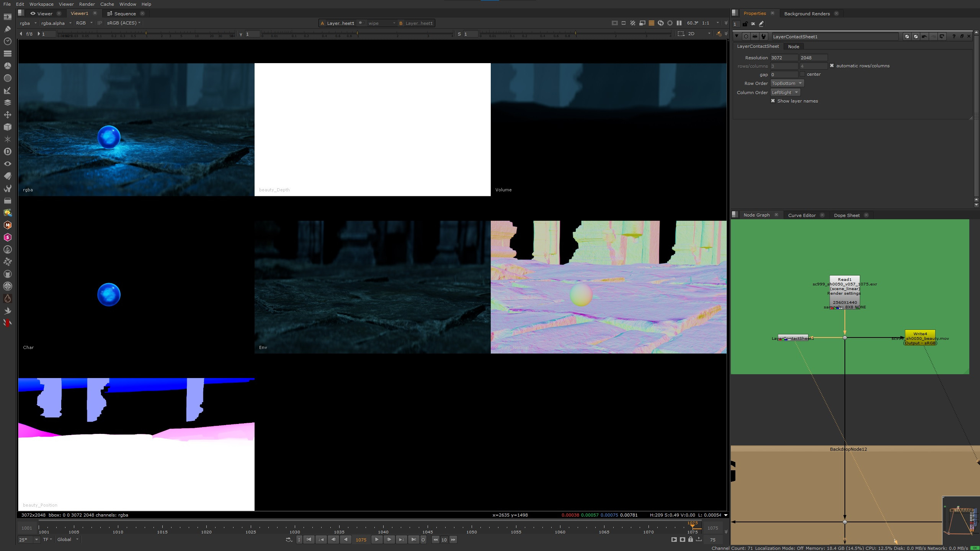Viewport: 980px width, 551px height.
Task: Click the orange scanline render icon
Action: 651,23
